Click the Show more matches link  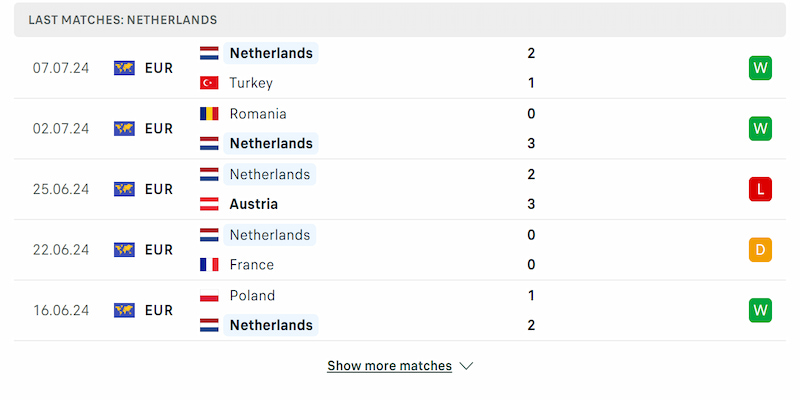389,366
